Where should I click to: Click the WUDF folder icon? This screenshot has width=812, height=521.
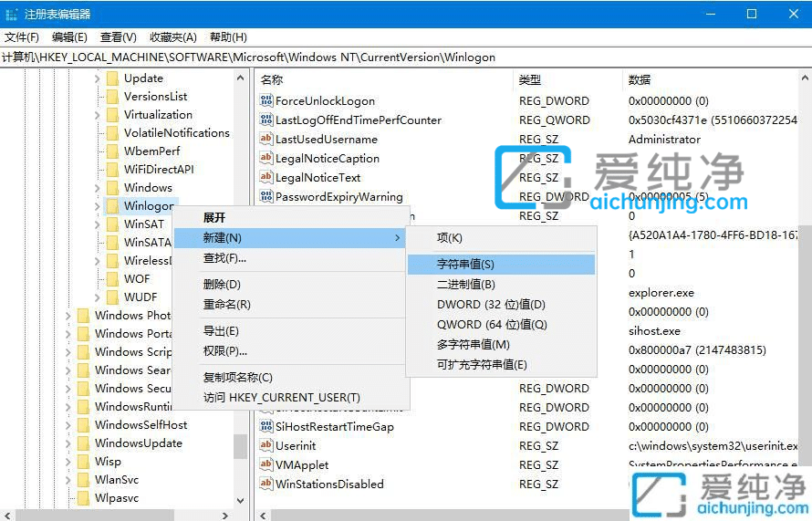[112, 297]
